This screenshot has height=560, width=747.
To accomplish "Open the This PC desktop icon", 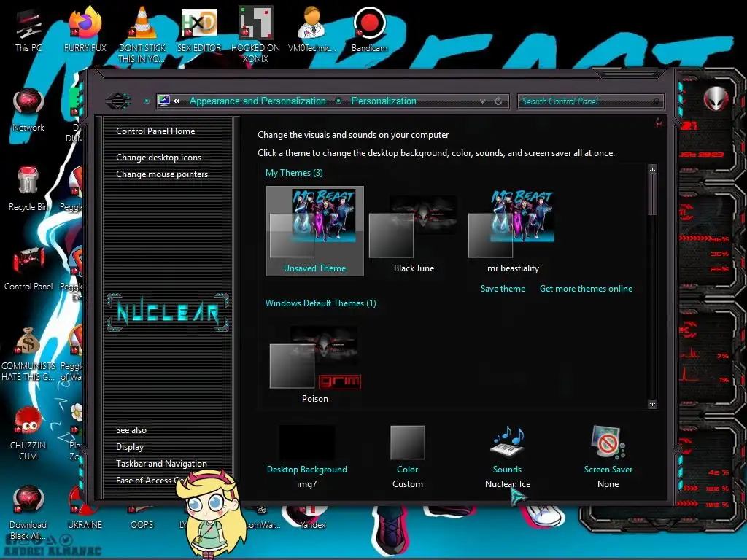I will (x=28, y=29).
